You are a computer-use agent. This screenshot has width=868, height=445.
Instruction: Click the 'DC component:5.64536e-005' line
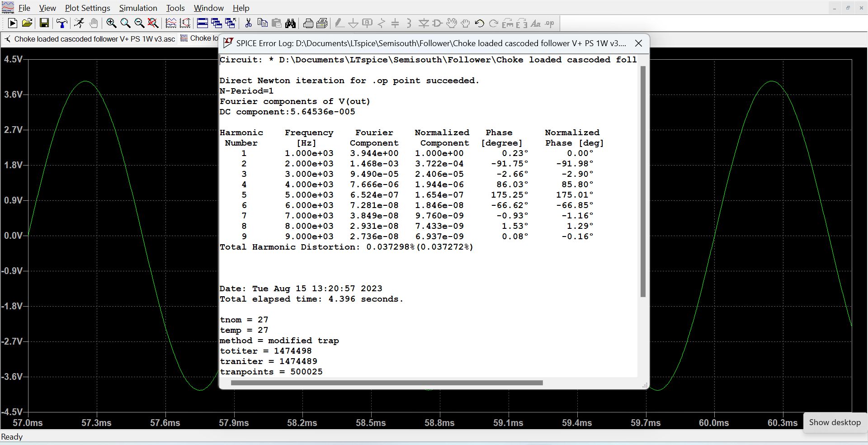(x=288, y=112)
